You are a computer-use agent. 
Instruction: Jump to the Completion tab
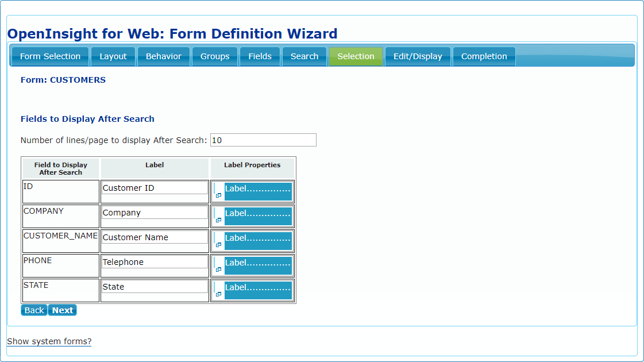click(484, 56)
